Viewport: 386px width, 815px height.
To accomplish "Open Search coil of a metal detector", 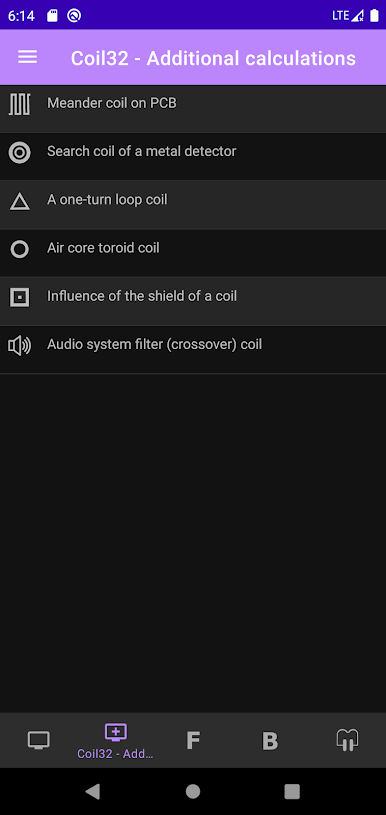I will tap(193, 156).
